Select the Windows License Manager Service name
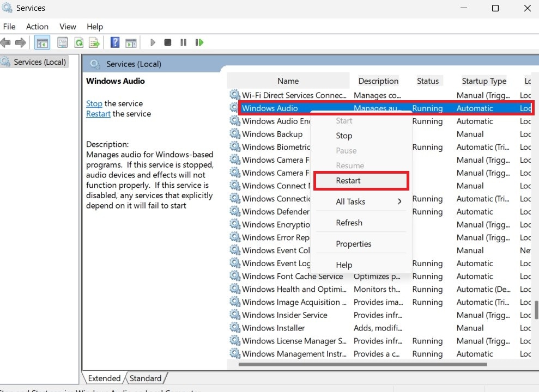Viewport: 539px width, 392px height. pyautogui.click(x=294, y=341)
